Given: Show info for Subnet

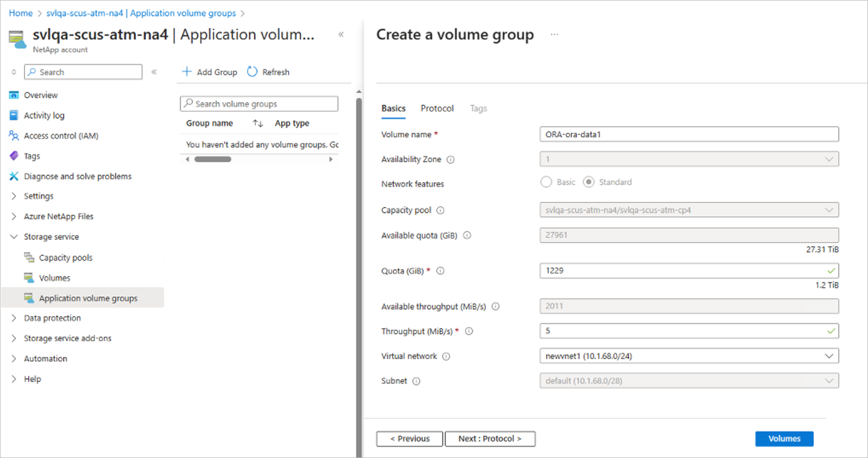Looking at the screenshot, I should coord(416,381).
